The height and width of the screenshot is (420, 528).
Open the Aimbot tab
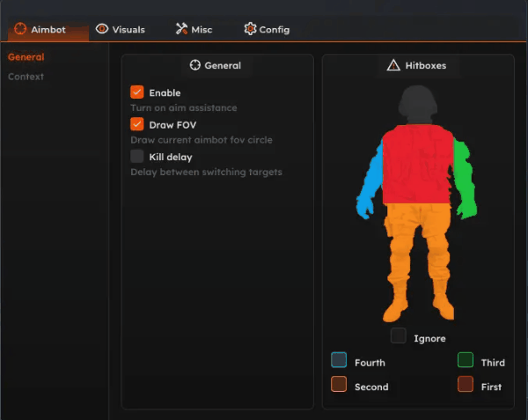48,30
